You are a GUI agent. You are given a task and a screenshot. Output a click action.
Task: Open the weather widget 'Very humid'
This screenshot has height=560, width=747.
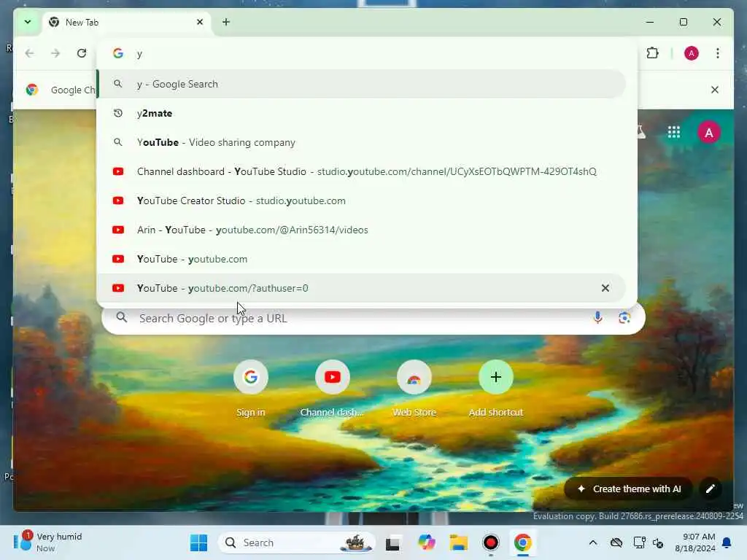coord(47,542)
